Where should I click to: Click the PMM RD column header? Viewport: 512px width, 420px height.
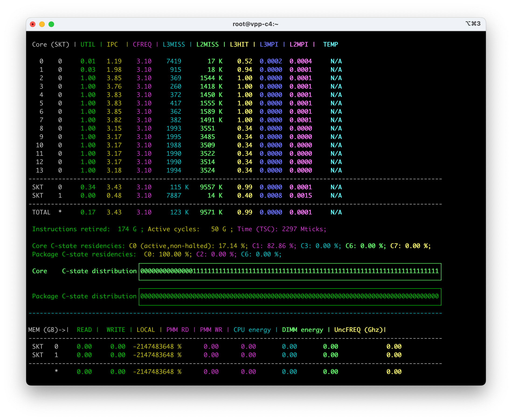tap(178, 330)
